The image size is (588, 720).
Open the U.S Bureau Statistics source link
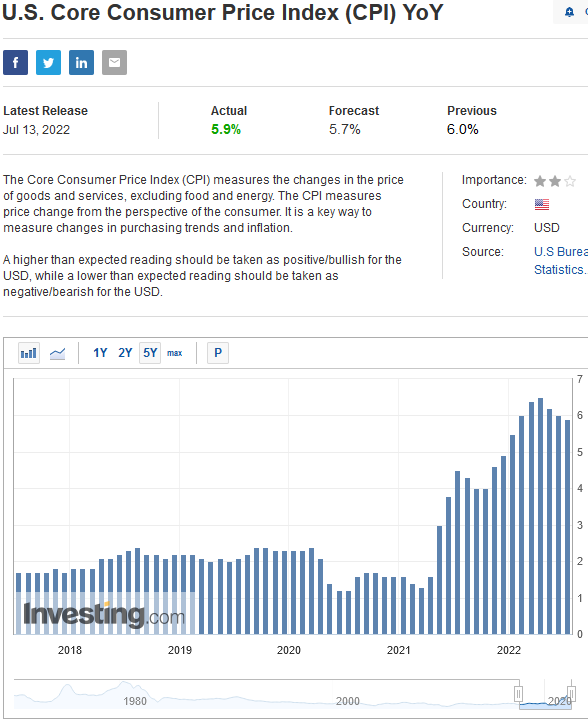pyautogui.click(x=561, y=260)
